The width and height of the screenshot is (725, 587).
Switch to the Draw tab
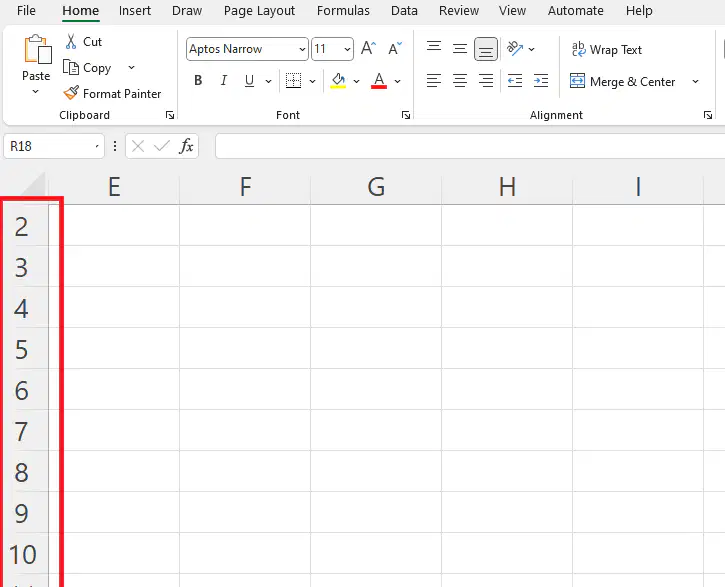pos(187,11)
